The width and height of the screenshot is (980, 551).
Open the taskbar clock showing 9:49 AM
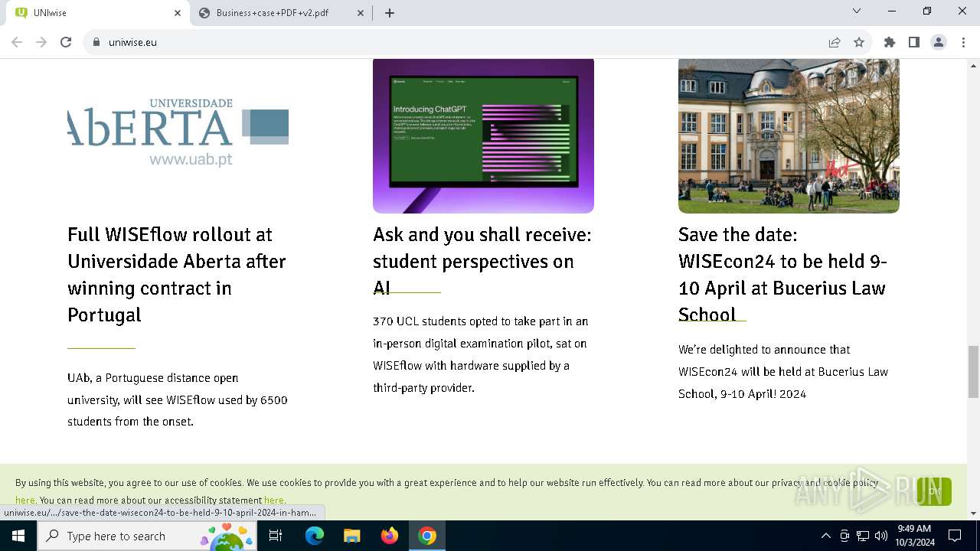(x=914, y=536)
